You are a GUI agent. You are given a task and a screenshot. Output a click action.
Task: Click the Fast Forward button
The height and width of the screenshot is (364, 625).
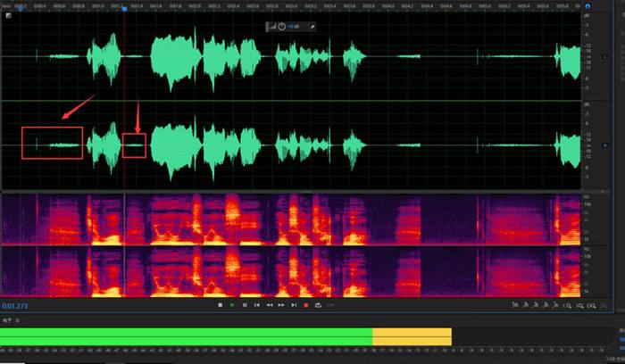click(x=281, y=305)
